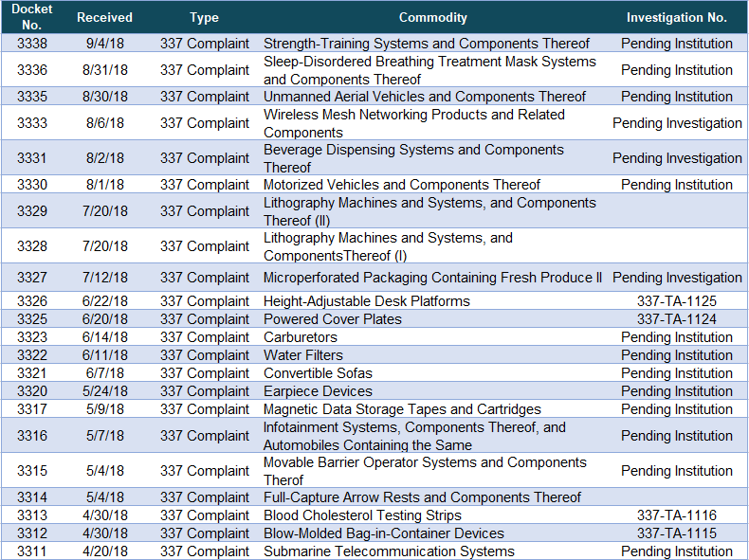The height and width of the screenshot is (560, 749).
Task: Click Motorized Vehicles and Components commodity
Action: [x=402, y=185]
